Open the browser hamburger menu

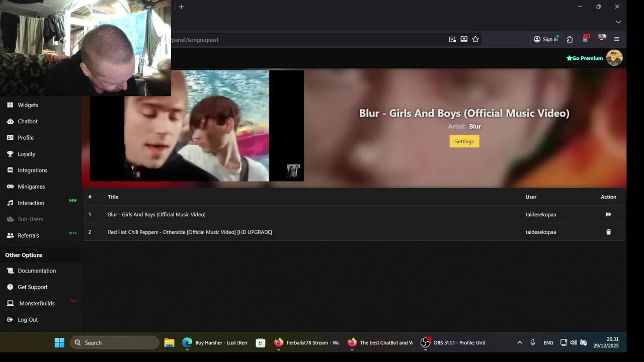point(617,39)
